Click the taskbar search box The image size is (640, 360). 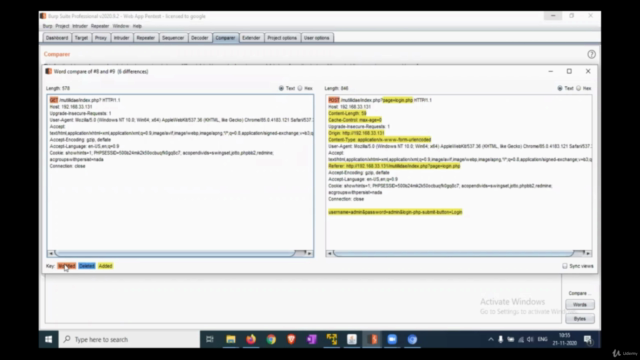pos(130,339)
